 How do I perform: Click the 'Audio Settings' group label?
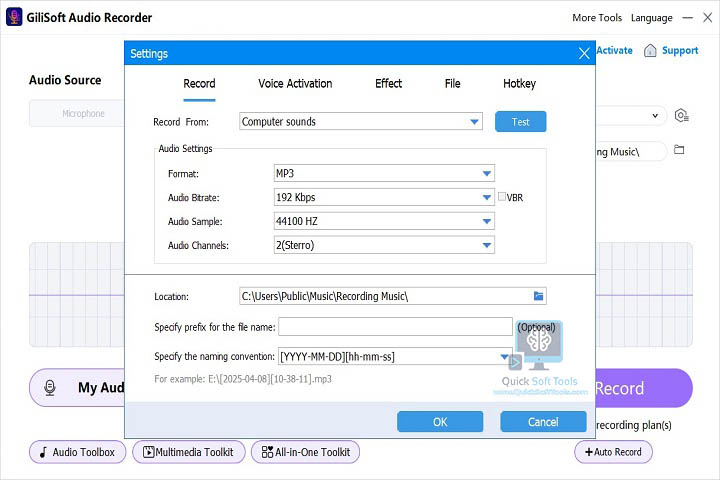(x=186, y=148)
